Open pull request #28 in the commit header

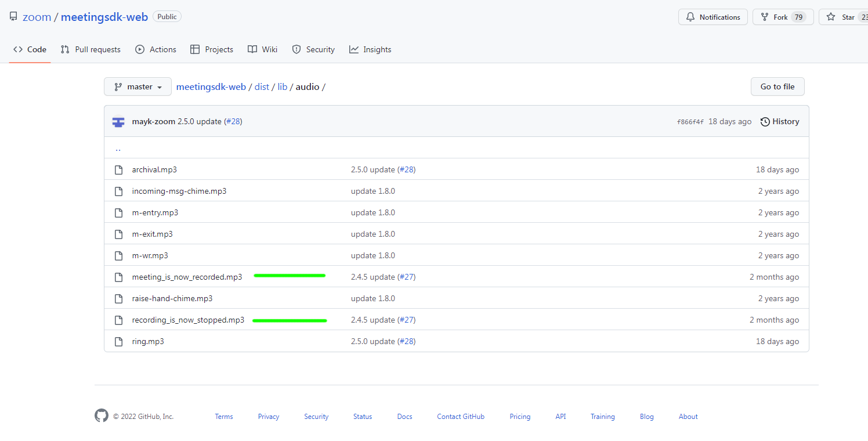coord(233,122)
